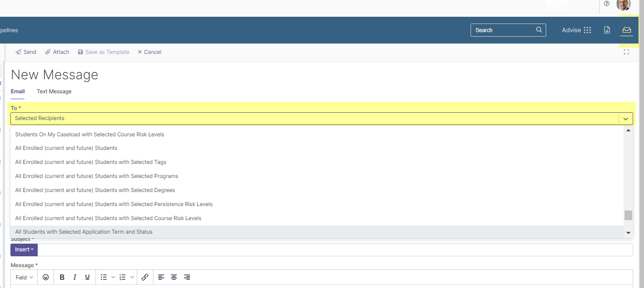644x288 pixels.
Task: Open the inbox tray icon
Action: click(626, 30)
